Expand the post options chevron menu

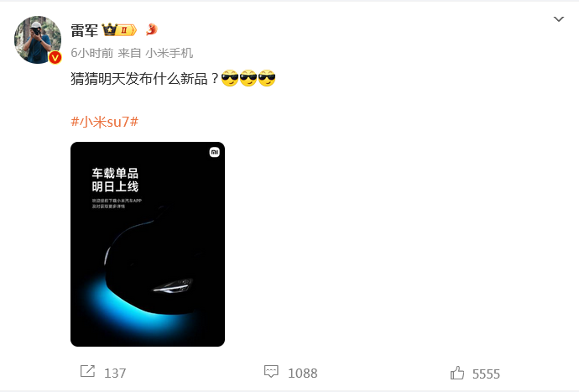tap(559, 18)
